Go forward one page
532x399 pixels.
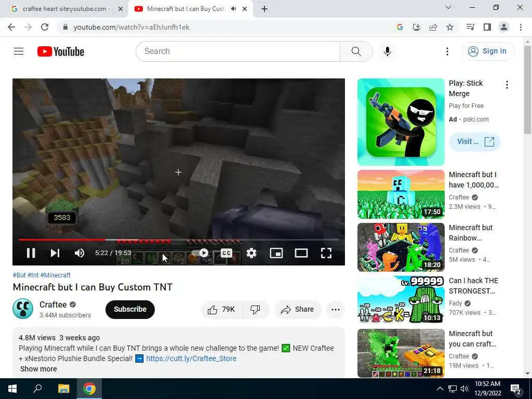click(x=28, y=27)
